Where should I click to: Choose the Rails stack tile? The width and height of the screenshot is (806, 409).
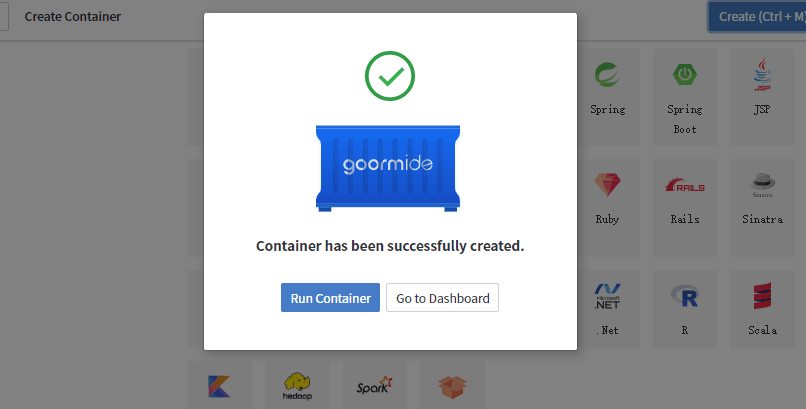coord(685,186)
